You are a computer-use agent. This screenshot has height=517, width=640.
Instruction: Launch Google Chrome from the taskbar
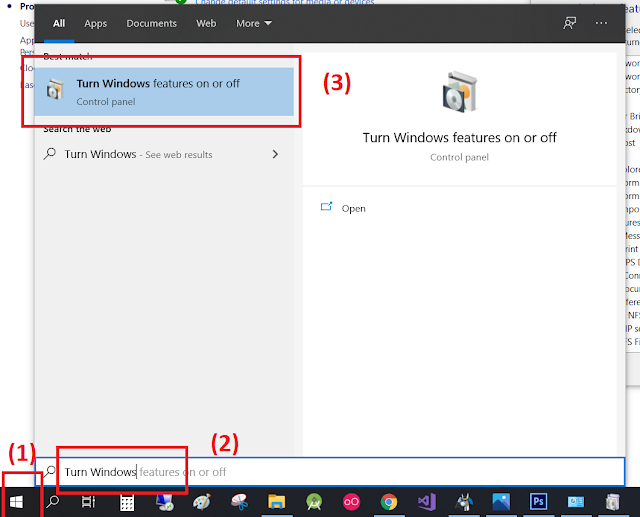click(389, 502)
